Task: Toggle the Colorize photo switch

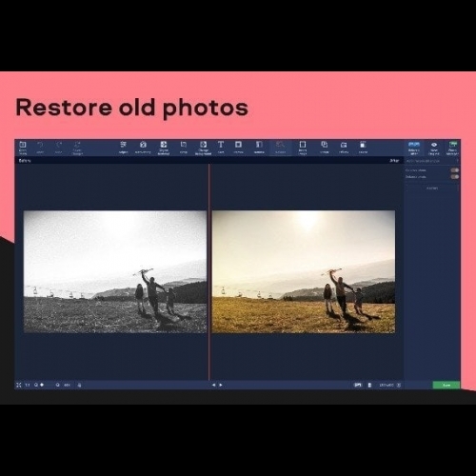Action: click(454, 170)
